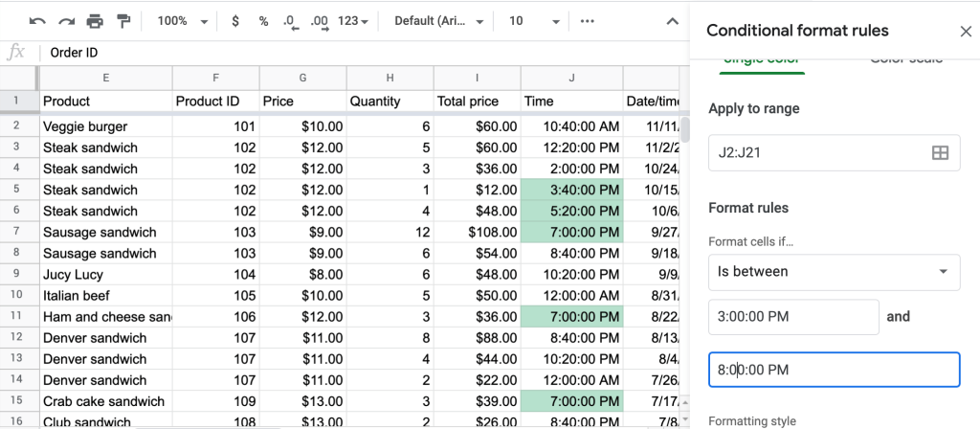Open the 123 number format dropdown
Screen dimensions: 980x429
coord(353,20)
